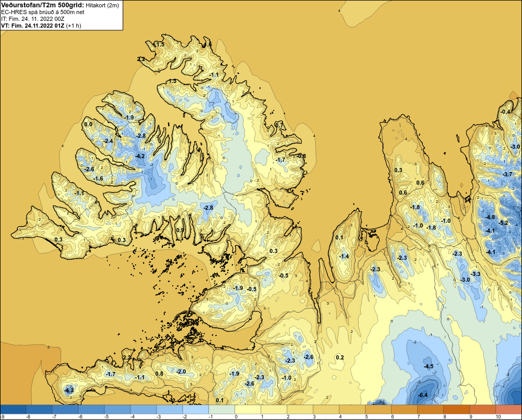Click the '-3.3' temperature label

[x=476, y=274]
